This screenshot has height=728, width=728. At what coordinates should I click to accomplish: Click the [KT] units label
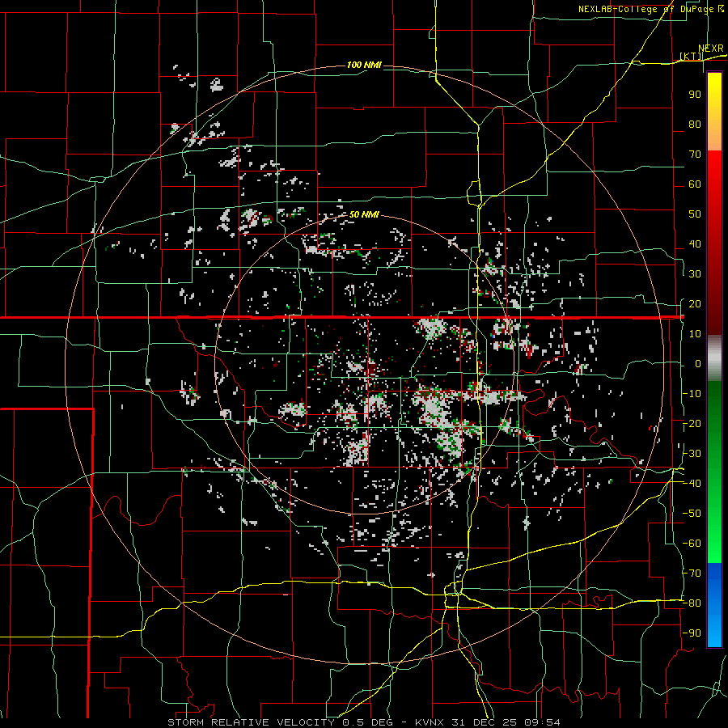click(691, 56)
